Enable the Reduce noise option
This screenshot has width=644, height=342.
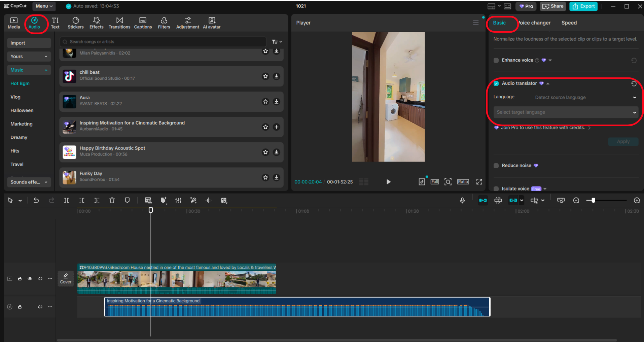point(496,166)
